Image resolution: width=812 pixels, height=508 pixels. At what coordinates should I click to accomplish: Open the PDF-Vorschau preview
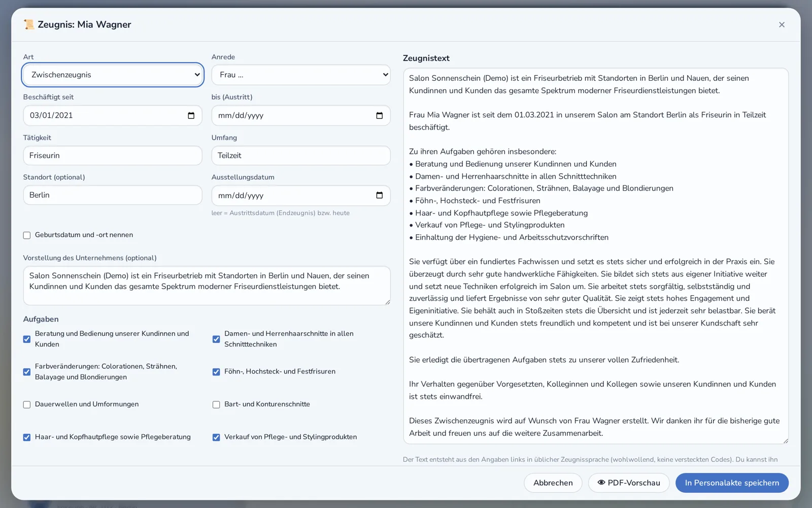[x=629, y=483]
